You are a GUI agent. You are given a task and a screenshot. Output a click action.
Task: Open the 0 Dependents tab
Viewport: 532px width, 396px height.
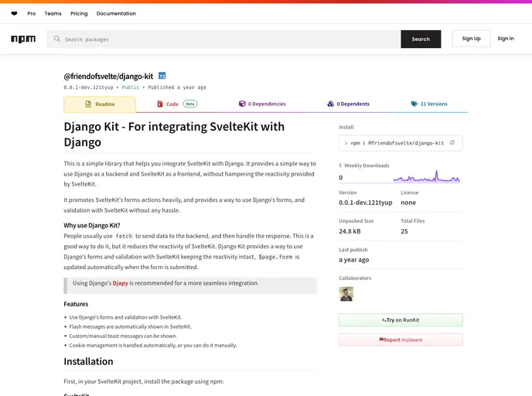349,104
